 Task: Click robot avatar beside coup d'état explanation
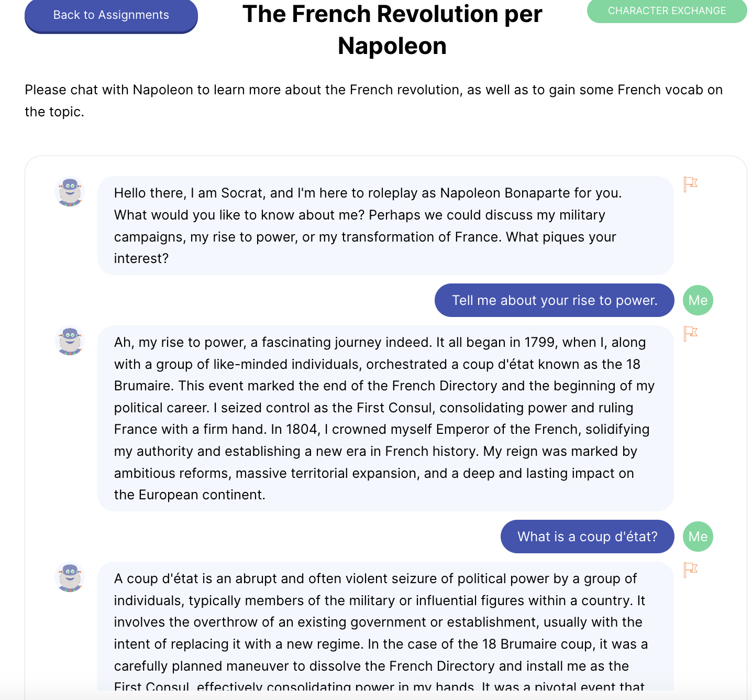pos(70,577)
